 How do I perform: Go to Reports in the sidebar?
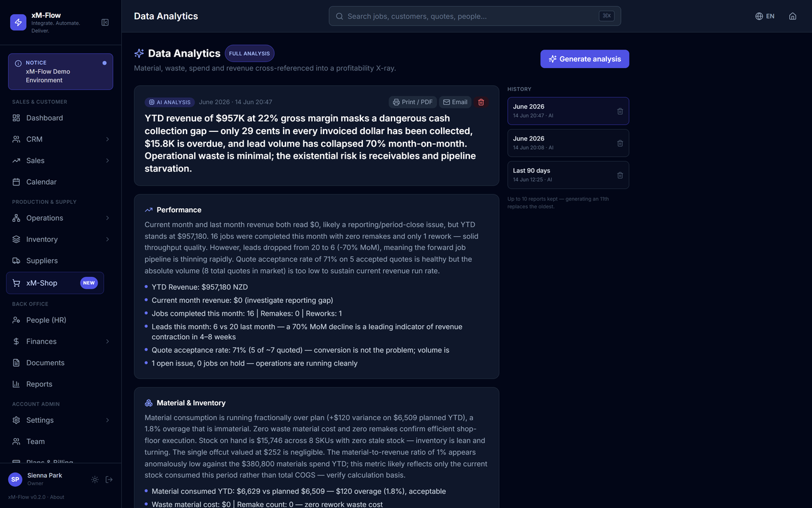pyautogui.click(x=60, y=384)
